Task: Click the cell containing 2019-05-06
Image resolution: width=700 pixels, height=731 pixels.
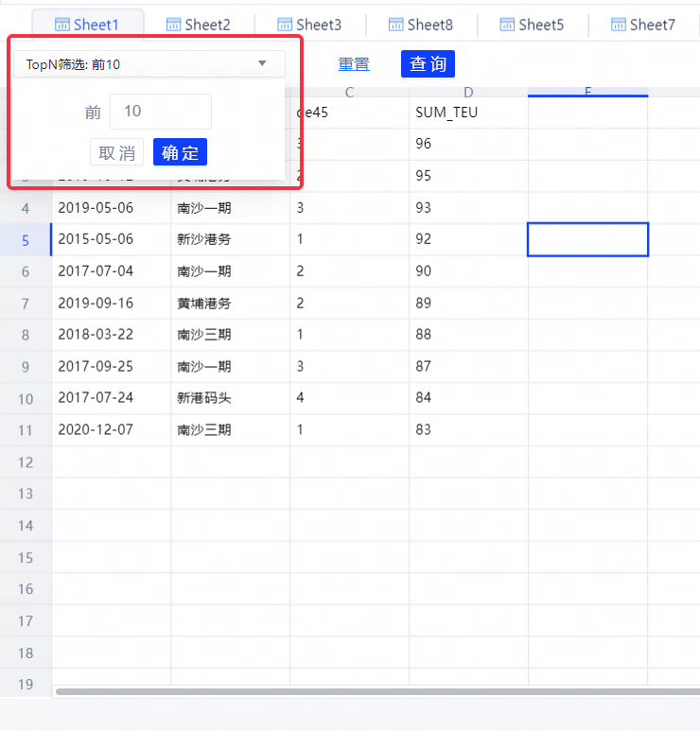Action: [111, 207]
